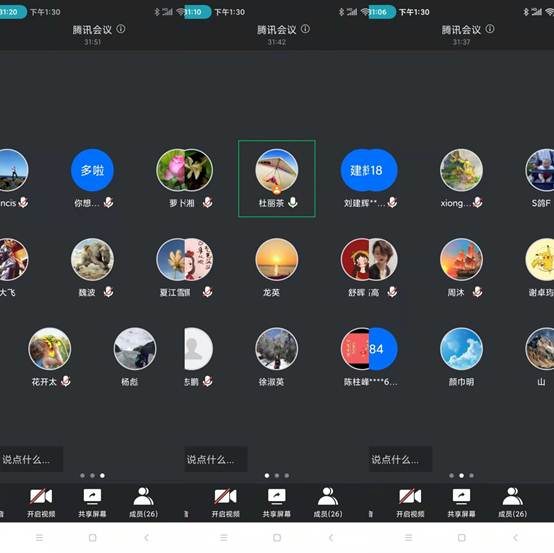This screenshot has height=553, width=554.
Task: Click the muted microphone icon next to 周沐
Action: 477,292
